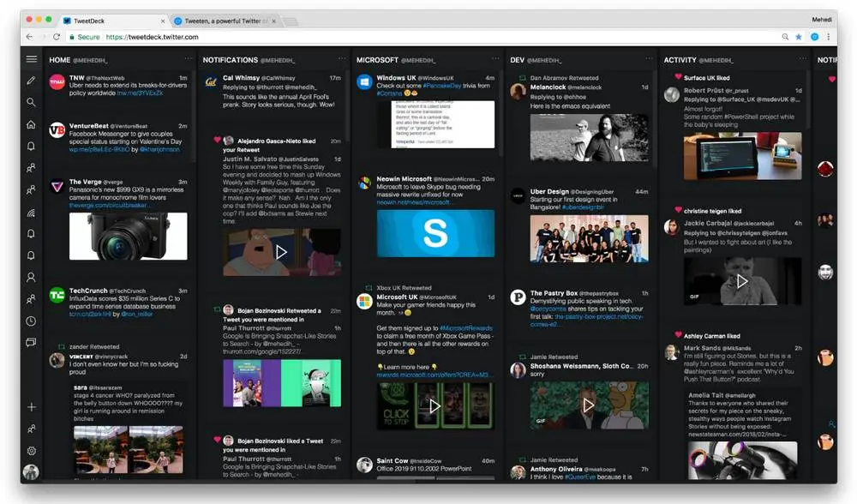Play the Family Guy video in Notifications

281,252
